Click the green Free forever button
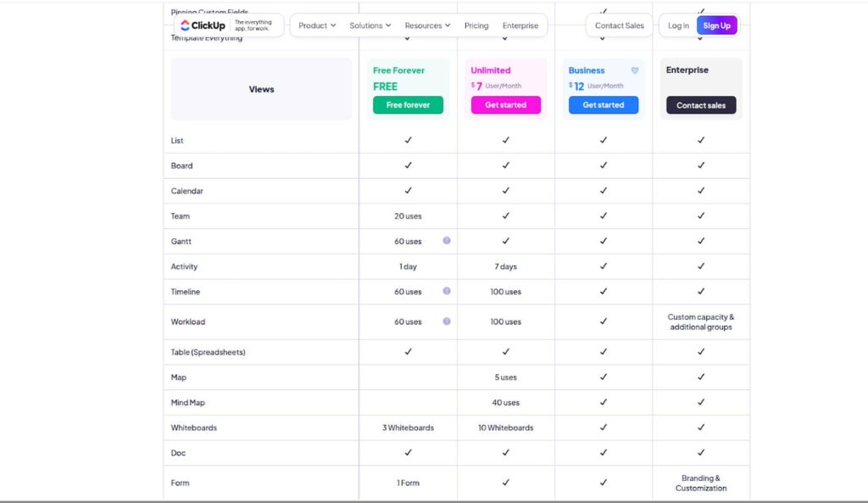Viewport: 868px width, 503px height. [408, 105]
